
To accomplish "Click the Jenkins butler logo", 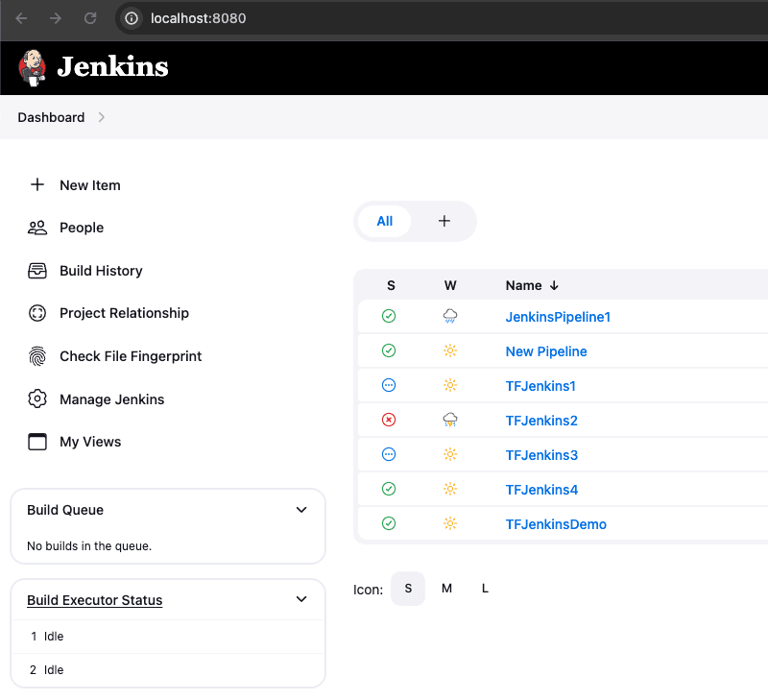I will 32,67.
